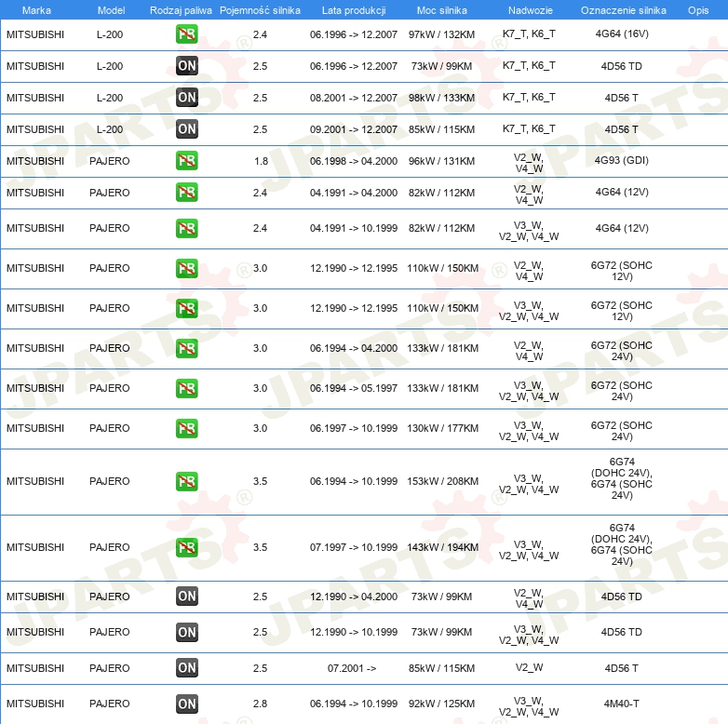Click the diesel ON icon for L-200 73kW
Viewport: 728px width, 724px height.
point(187,66)
